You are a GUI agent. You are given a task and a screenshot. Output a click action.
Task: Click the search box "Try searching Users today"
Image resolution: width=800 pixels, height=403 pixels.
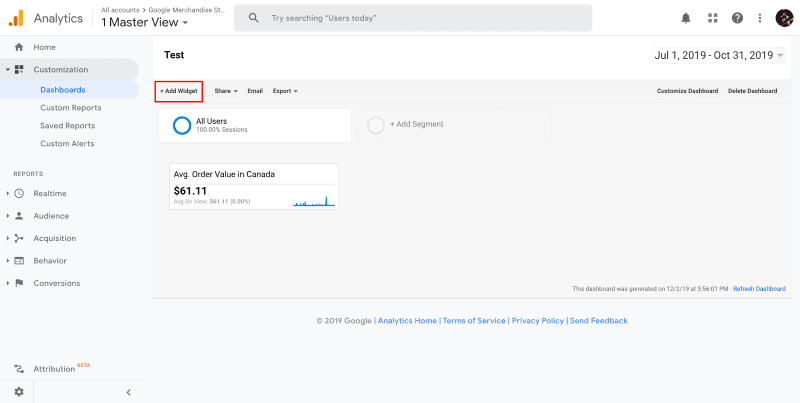[x=413, y=18]
